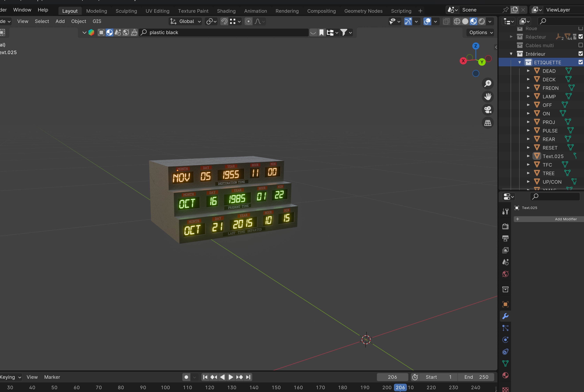Open the Object Data properties tab
The width and height of the screenshot is (584, 392).
(505, 363)
